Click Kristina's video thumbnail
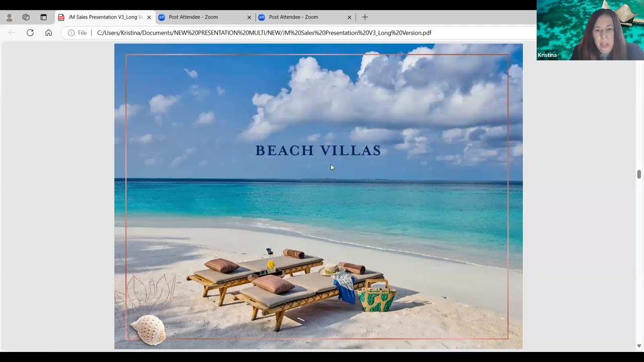The width and height of the screenshot is (644, 362). tap(590, 30)
